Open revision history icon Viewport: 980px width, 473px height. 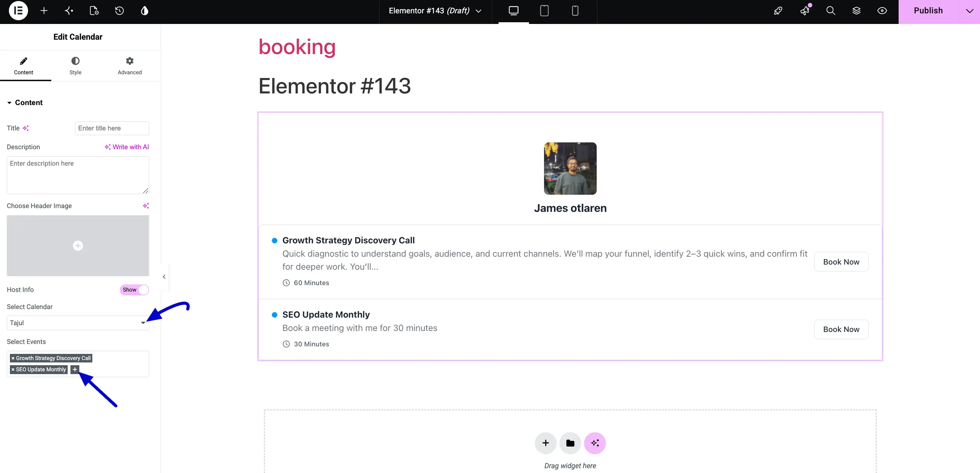pos(119,11)
